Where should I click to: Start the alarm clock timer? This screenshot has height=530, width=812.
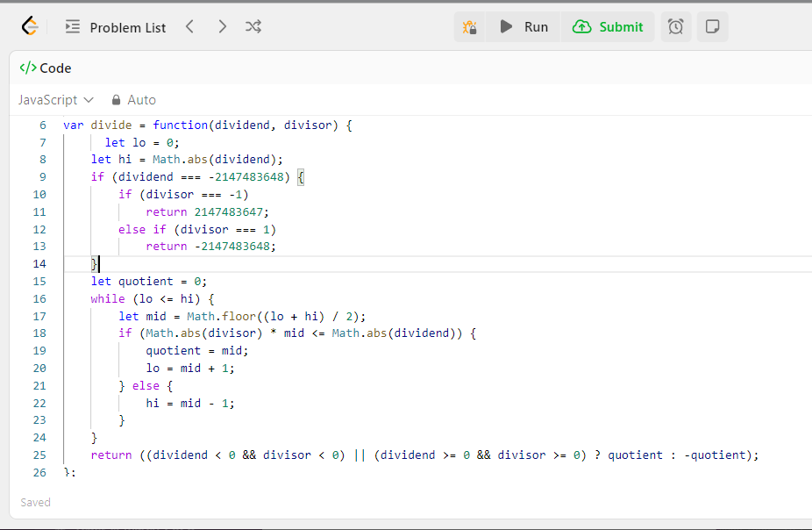coord(676,27)
